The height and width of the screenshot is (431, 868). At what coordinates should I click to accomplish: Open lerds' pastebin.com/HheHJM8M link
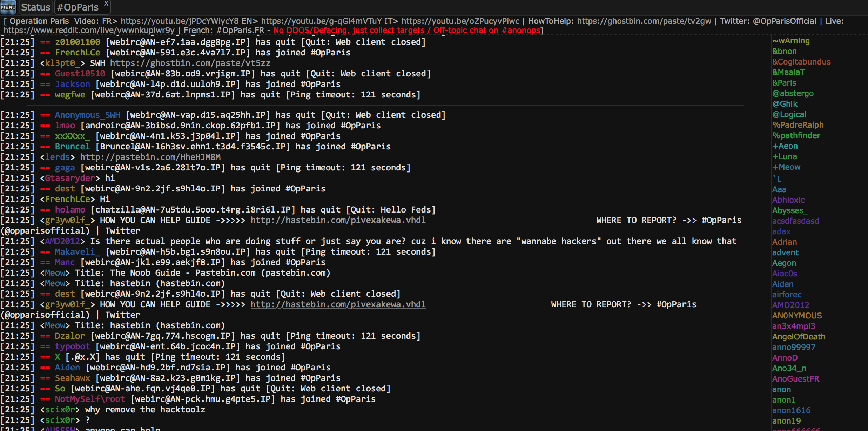click(x=150, y=157)
